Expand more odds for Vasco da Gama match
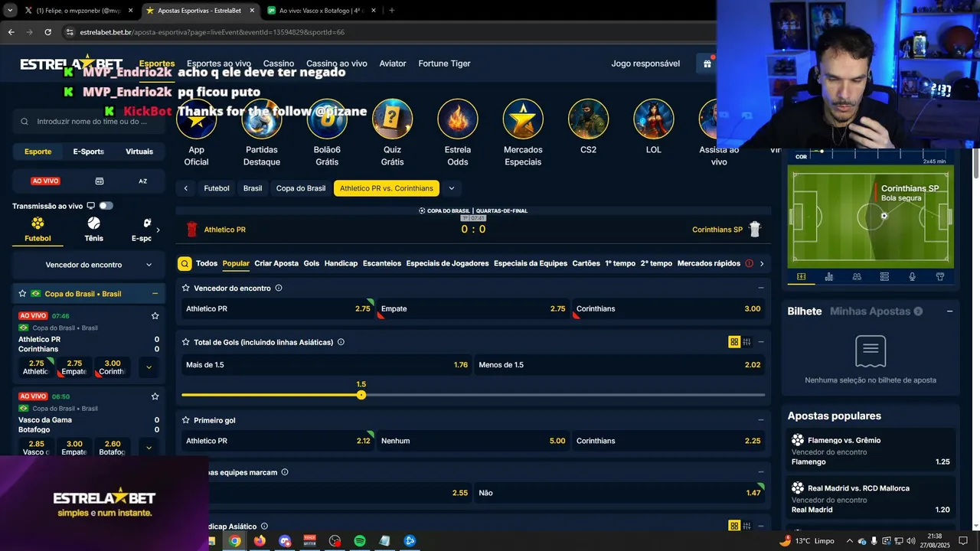 tap(149, 448)
